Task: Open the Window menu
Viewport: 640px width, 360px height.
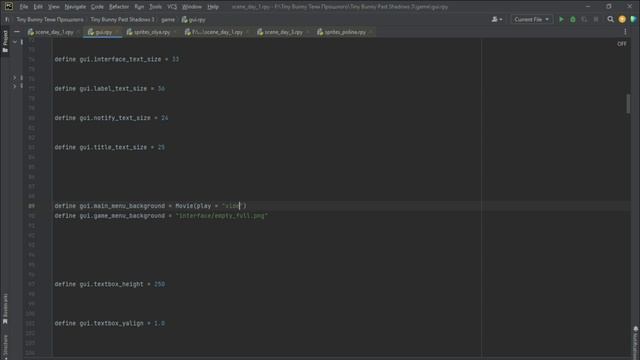Action: [192, 7]
